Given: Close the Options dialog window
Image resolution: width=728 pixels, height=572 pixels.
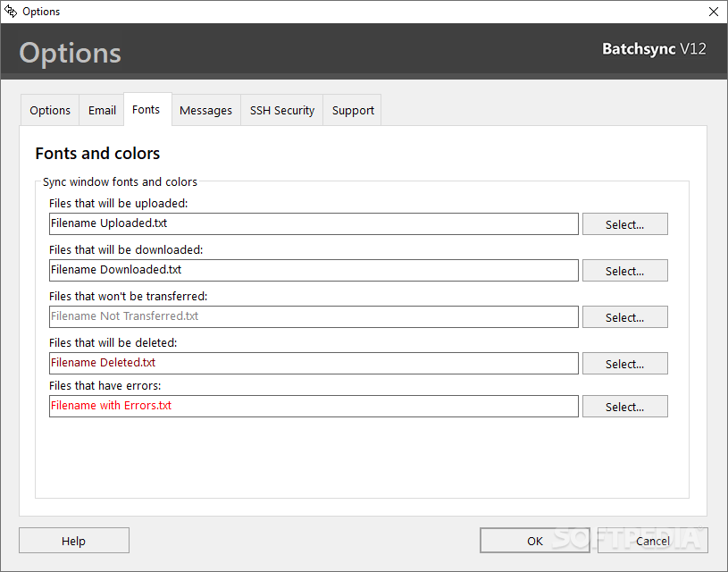Looking at the screenshot, I should click(714, 12).
